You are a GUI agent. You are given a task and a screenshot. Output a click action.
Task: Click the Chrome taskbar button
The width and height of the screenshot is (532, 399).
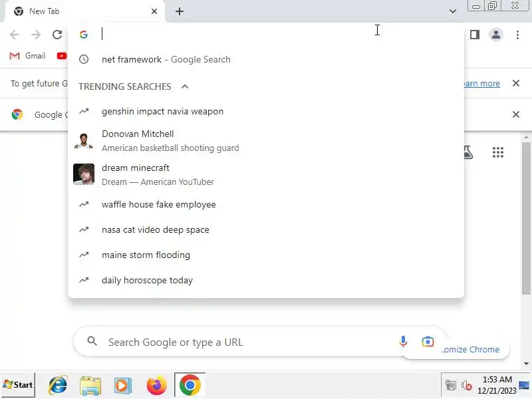pyautogui.click(x=190, y=385)
